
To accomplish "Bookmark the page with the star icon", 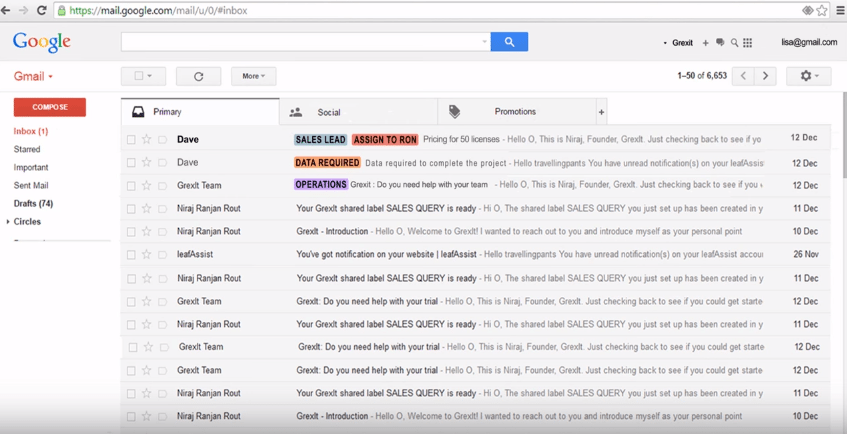I will 822,10.
